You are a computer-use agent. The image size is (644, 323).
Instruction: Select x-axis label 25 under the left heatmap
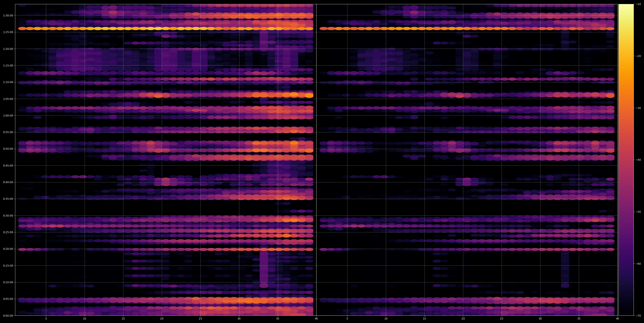point(200,319)
